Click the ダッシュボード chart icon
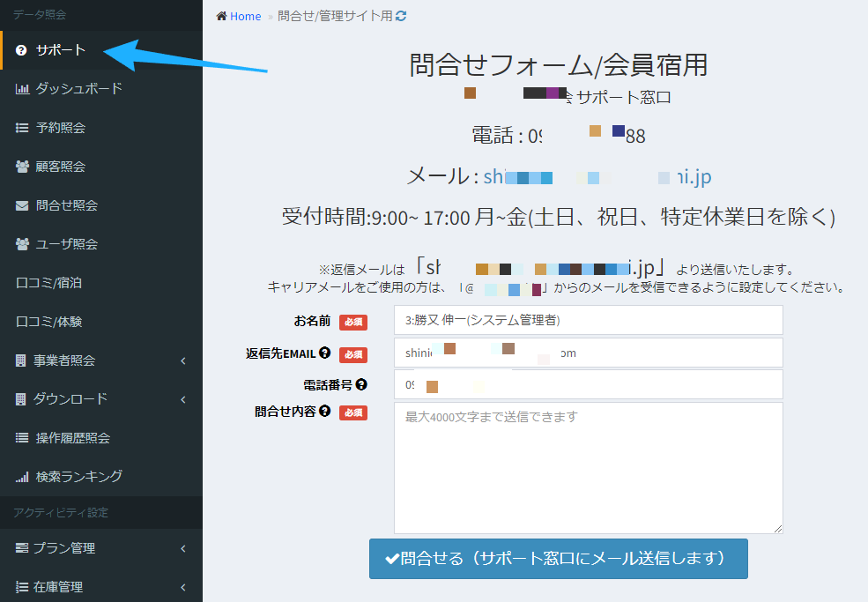The image size is (868, 602). click(22, 89)
